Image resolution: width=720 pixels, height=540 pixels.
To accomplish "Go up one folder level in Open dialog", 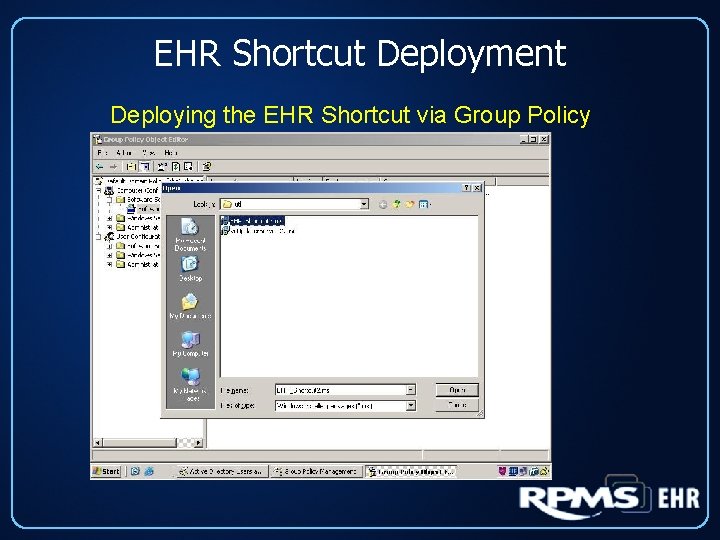I will coord(396,204).
